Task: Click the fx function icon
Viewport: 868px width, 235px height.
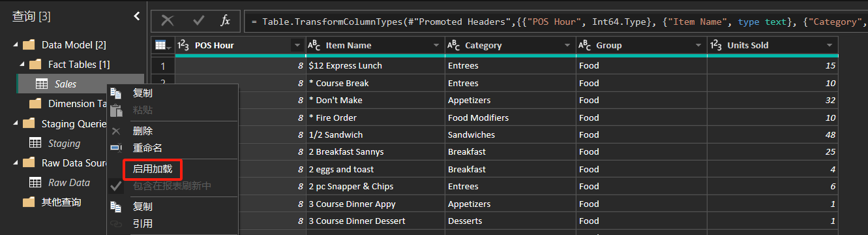Action: point(226,21)
